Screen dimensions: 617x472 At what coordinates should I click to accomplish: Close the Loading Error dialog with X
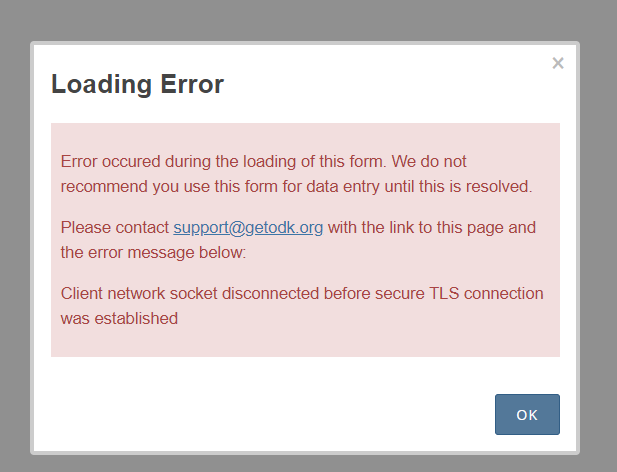coord(558,63)
